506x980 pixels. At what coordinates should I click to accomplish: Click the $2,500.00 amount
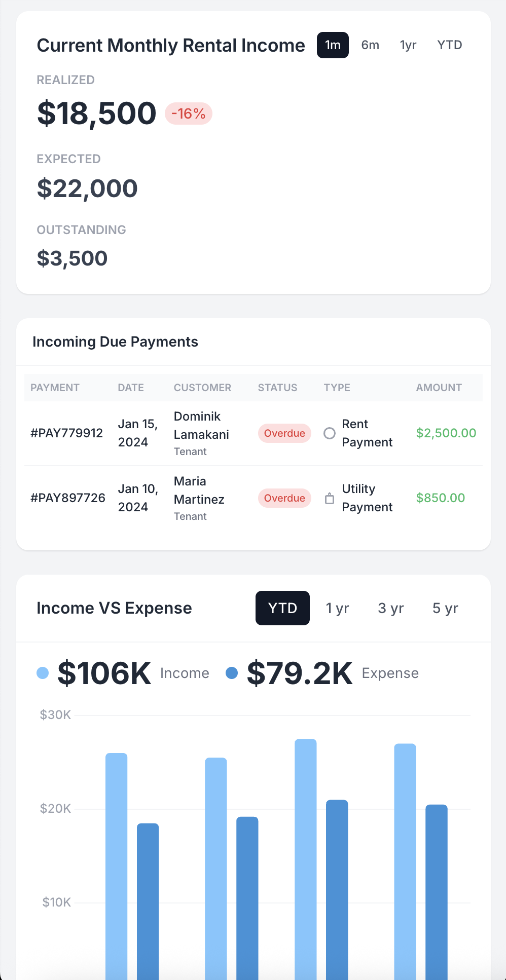(446, 433)
